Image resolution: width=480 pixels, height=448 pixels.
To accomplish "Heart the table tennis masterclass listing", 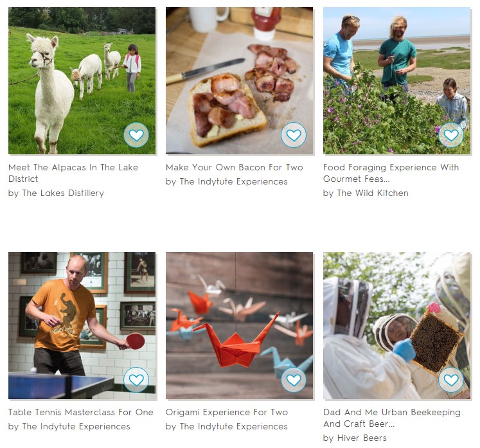I will point(136,380).
